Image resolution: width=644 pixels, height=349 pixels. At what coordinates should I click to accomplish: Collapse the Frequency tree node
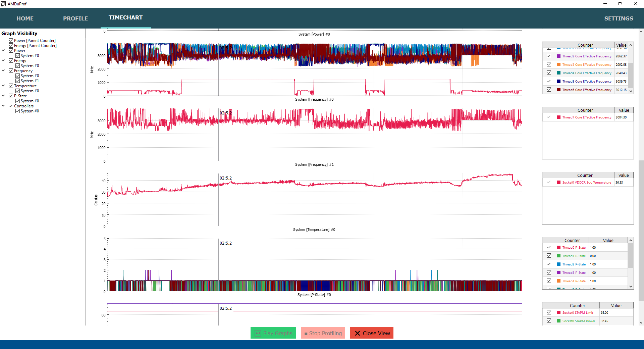click(x=3, y=70)
